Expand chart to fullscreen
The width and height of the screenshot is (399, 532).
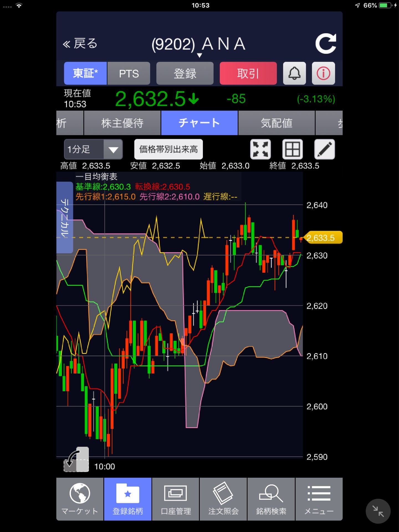[x=260, y=149]
